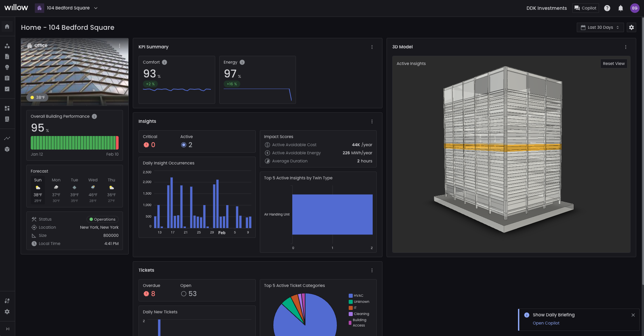Open the help question mark icon
The width and height of the screenshot is (644, 336).
pos(607,8)
